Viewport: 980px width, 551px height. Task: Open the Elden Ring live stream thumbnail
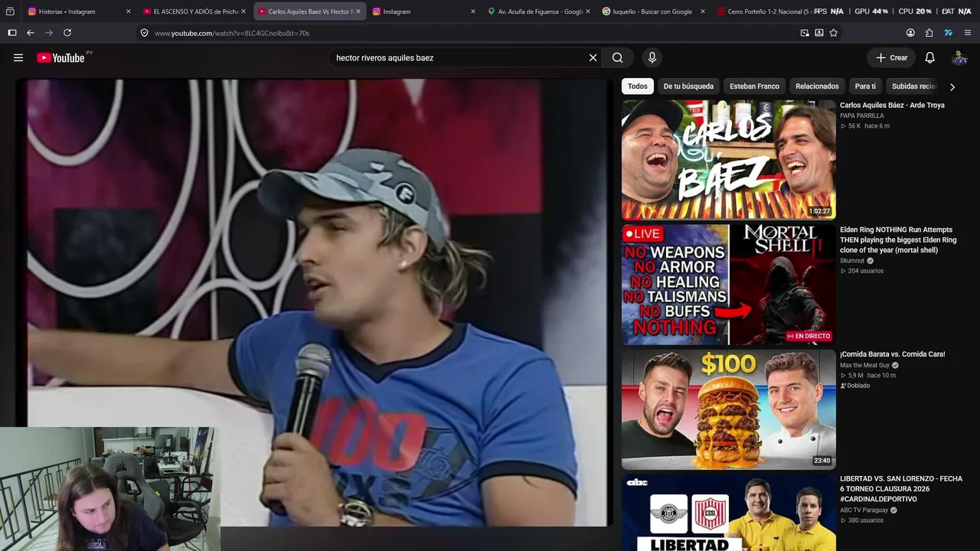[x=728, y=284]
